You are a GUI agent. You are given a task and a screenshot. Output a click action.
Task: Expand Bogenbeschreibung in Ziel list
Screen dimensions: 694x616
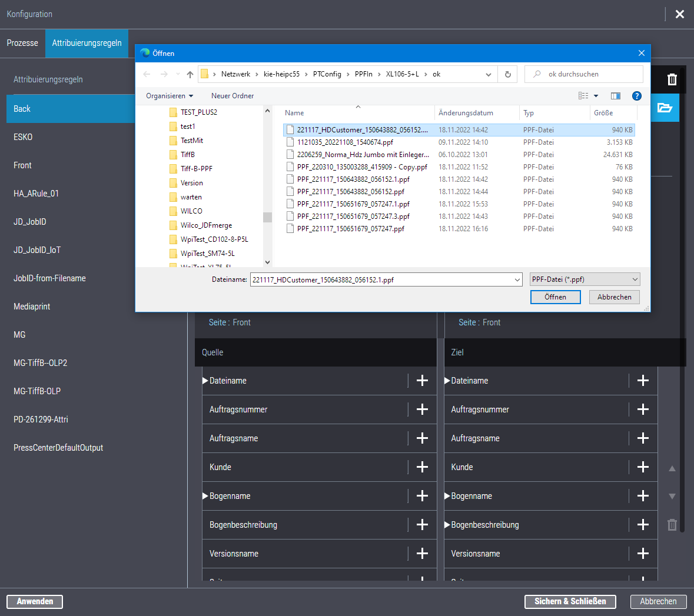[x=447, y=525]
